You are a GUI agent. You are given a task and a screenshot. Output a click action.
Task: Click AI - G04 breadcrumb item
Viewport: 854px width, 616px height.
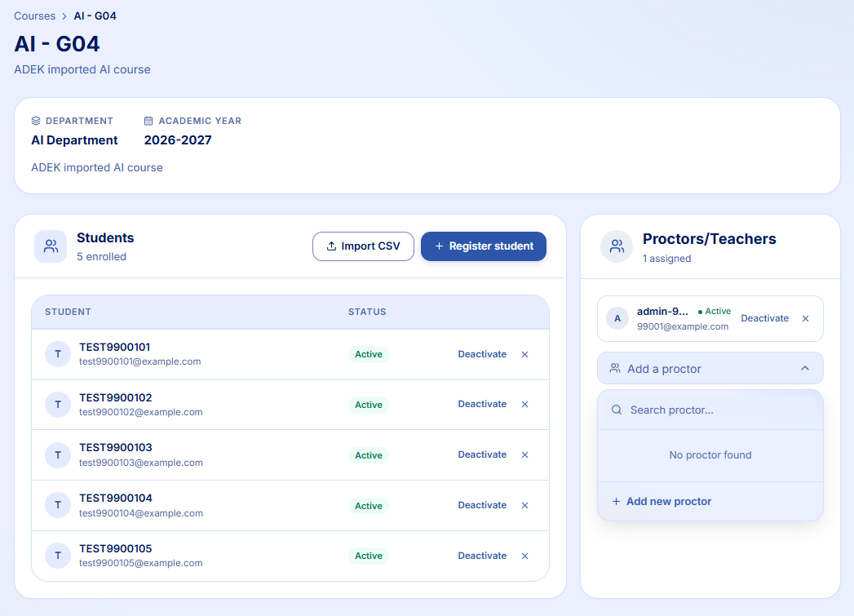point(95,16)
